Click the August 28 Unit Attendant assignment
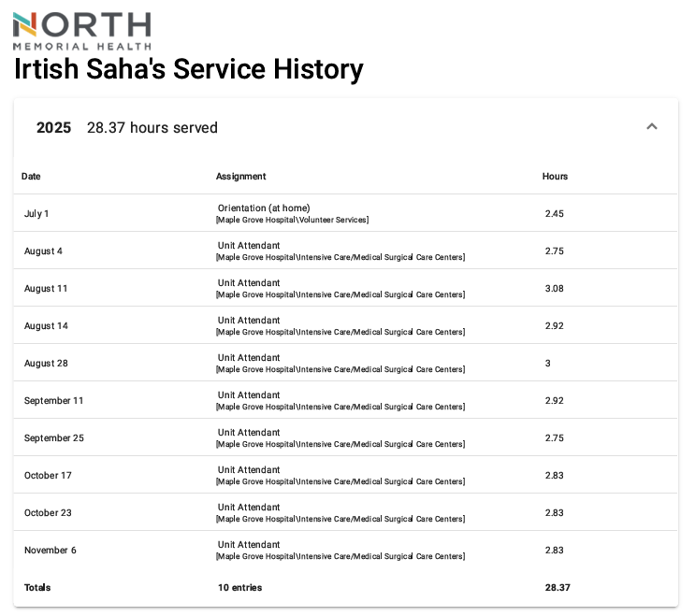This screenshot has height=616, width=695. pyautogui.click(x=249, y=358)
